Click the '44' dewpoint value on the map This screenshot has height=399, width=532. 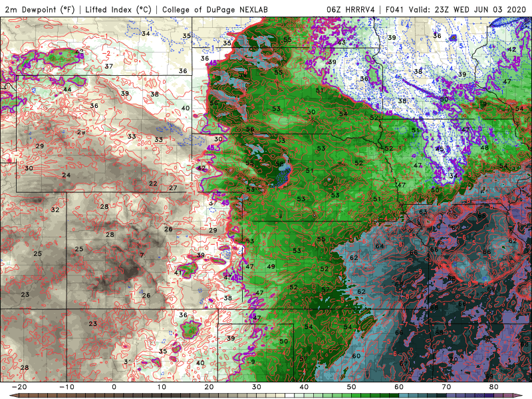(67, 89)
